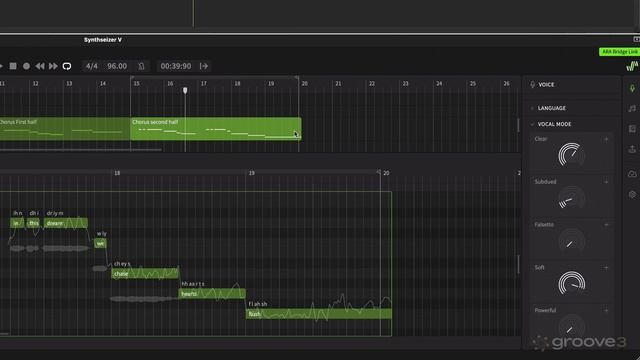Click the playhead marker in arrangement ruler

185,90
